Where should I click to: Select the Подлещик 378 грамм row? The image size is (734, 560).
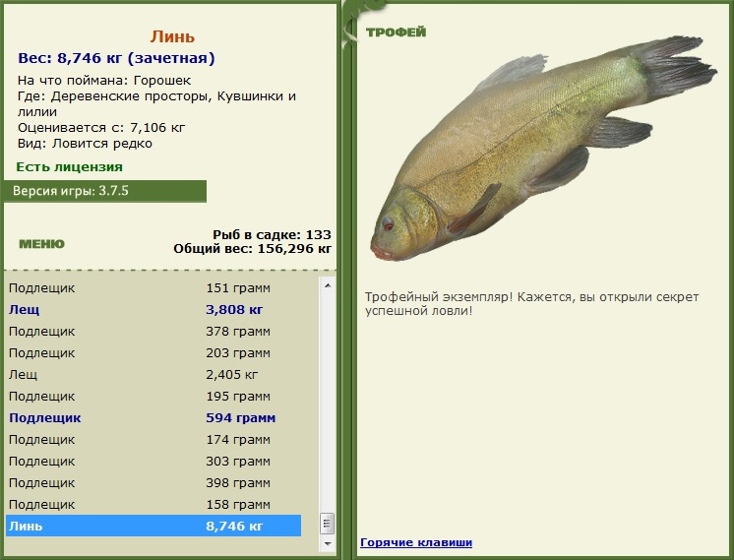click(153, 331)
